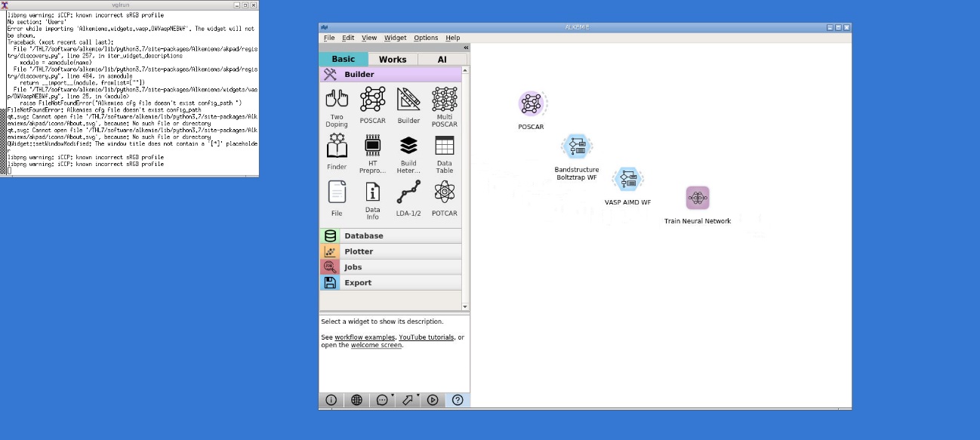Open the File menu
This screenshot has width=980, height=440.
[329, 38]
